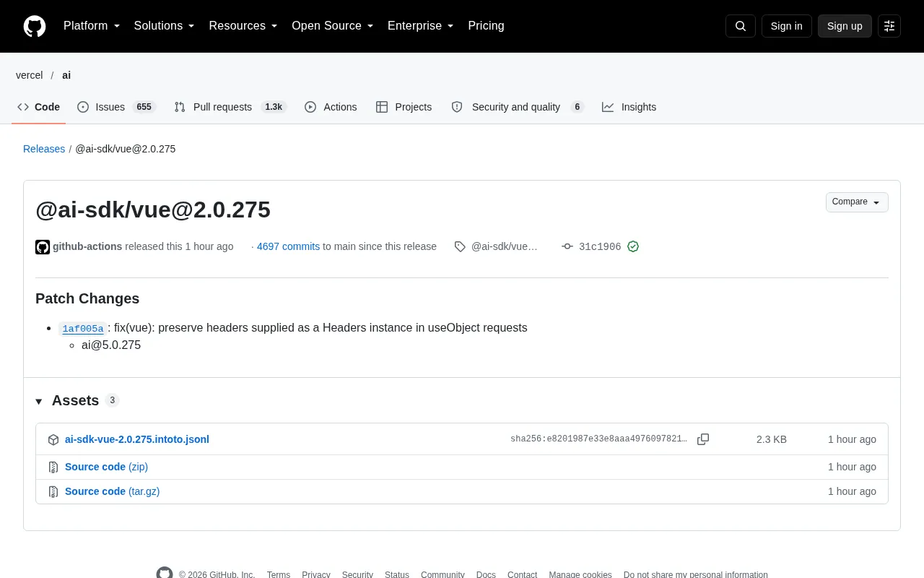Click the zip file icon for Source code (tar.gz)
The width and height of the screenshot is (924, 578).
[53, 492]
